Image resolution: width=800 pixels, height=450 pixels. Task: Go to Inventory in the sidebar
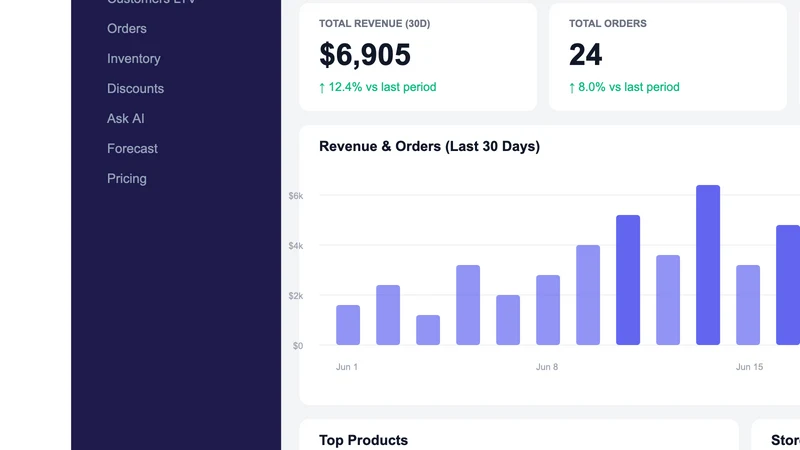pos(134,59)
